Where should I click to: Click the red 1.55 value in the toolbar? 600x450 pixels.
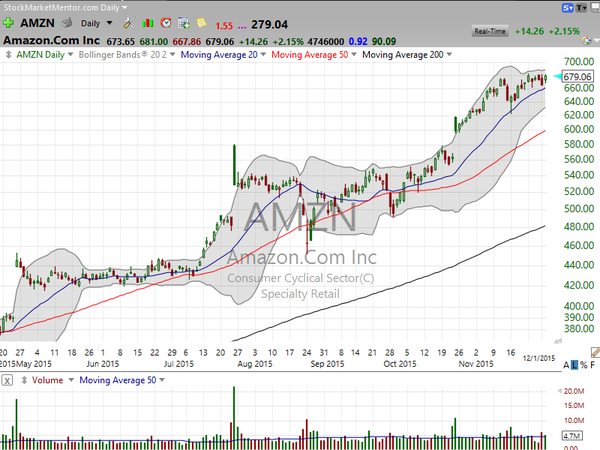click(x=224, y=26)
